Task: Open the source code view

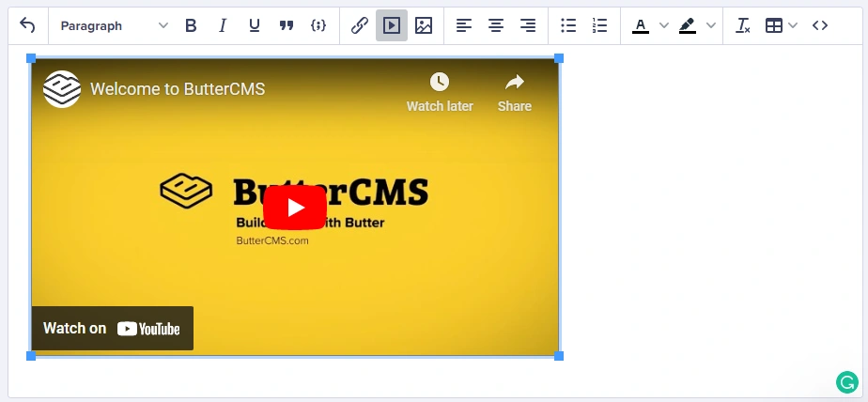Action: click(820, 25)
